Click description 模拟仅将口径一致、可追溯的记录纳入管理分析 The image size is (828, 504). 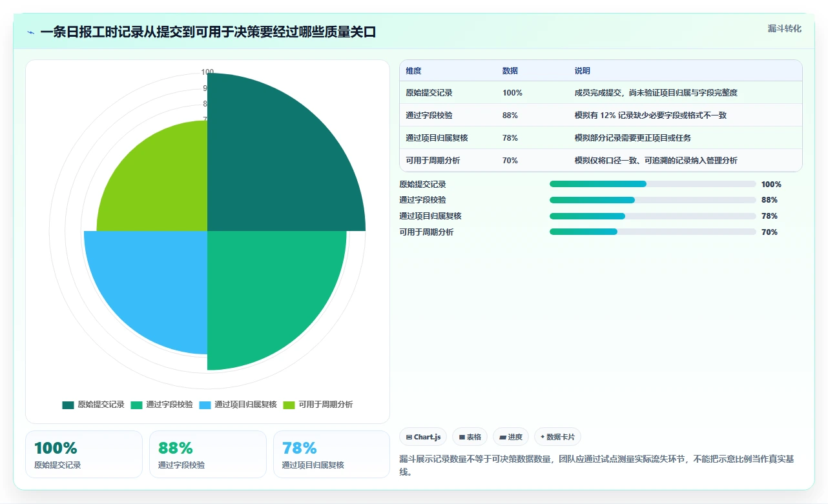(656, 161)
